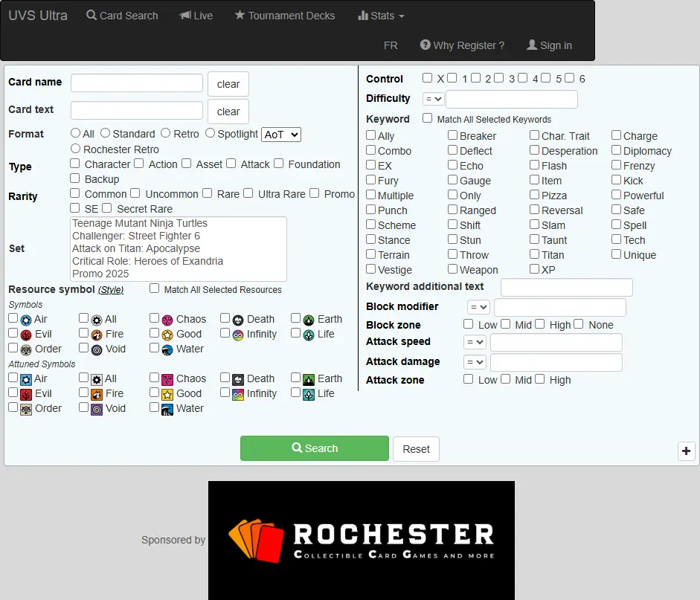Click the Infinity resource symbol icon

click(x=238, y=335)
